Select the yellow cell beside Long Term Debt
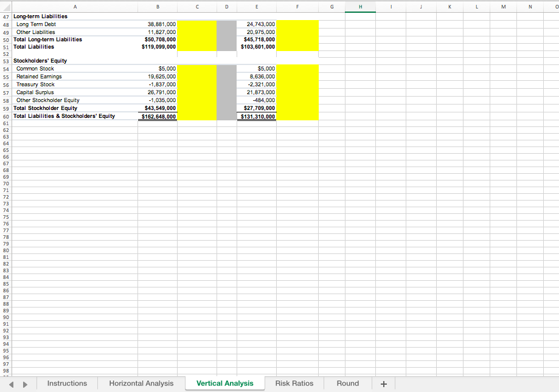Image resolution: width=559 pixels, height=392 pixels. point(196,24)
